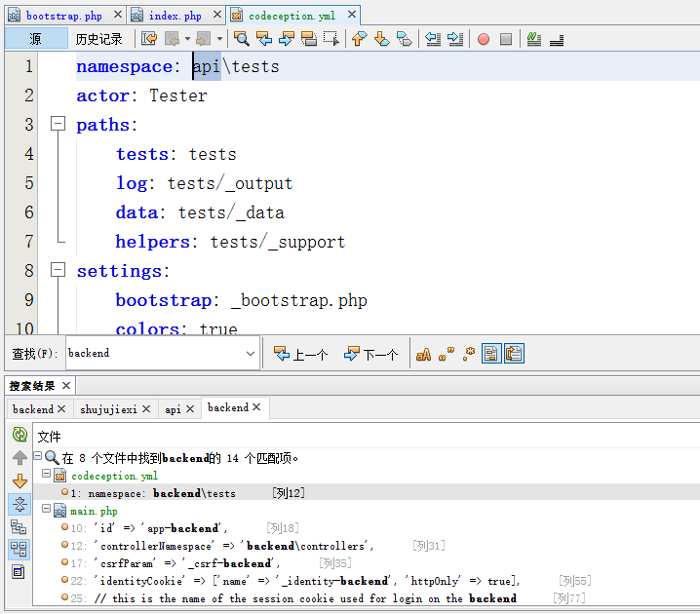Click the 下一个 (Next) find button
Viewport: 700px width, 614px height.
click(x=371, y=355)
